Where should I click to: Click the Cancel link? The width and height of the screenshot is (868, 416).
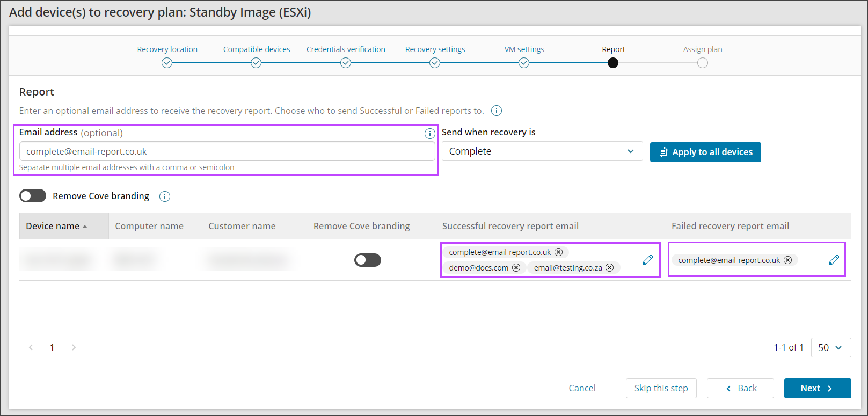[582, 388]
